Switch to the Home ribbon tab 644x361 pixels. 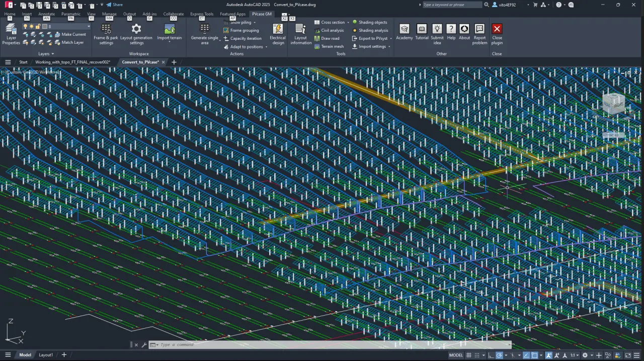(10, 14)
